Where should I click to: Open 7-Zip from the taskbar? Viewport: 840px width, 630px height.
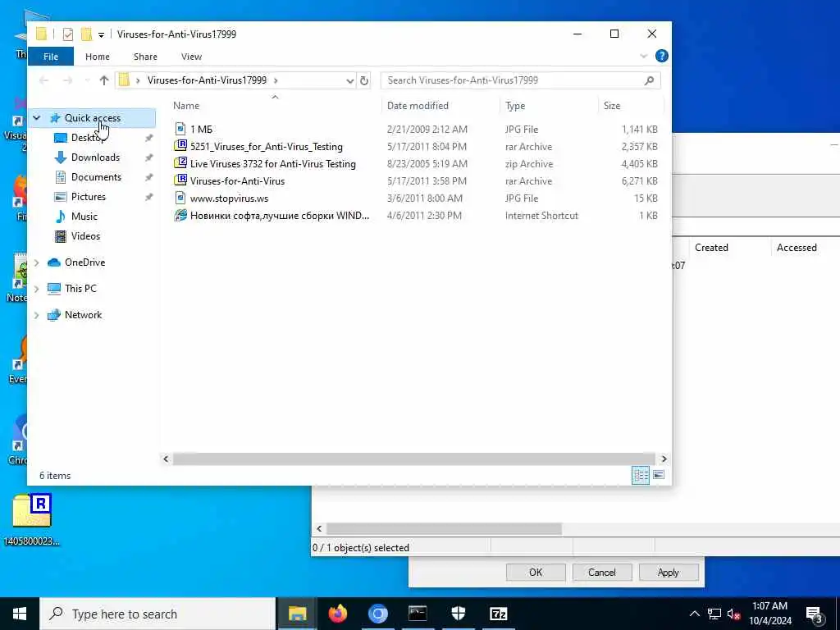[498, 614]
